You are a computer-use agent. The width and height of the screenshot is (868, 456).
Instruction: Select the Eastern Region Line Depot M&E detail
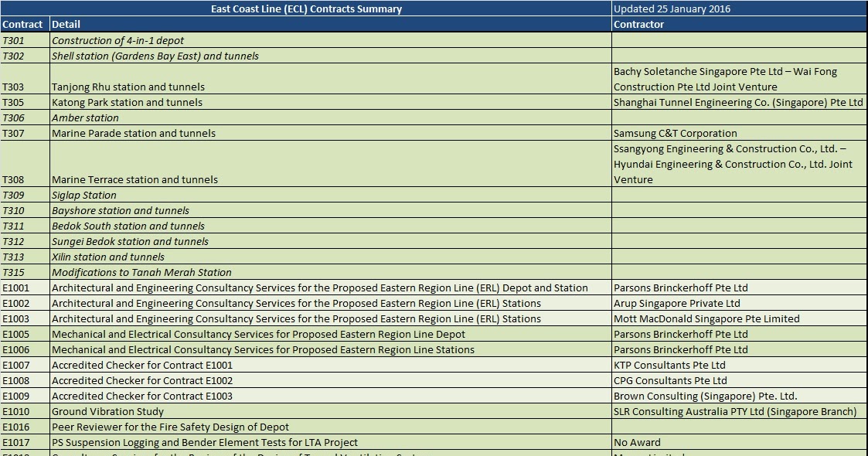331,334
